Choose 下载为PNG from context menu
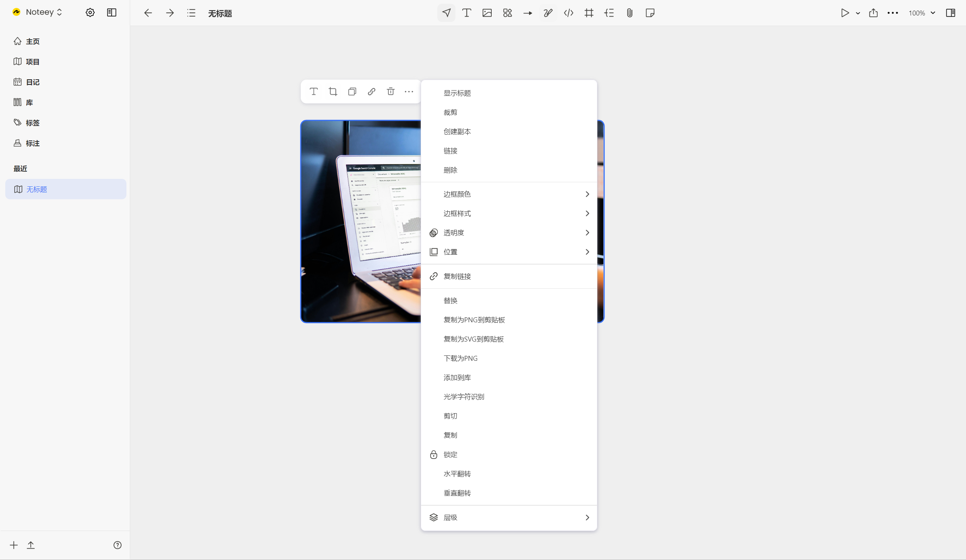Image resolution: width=966 pixels, height=560 pixels. pos(460,358)
